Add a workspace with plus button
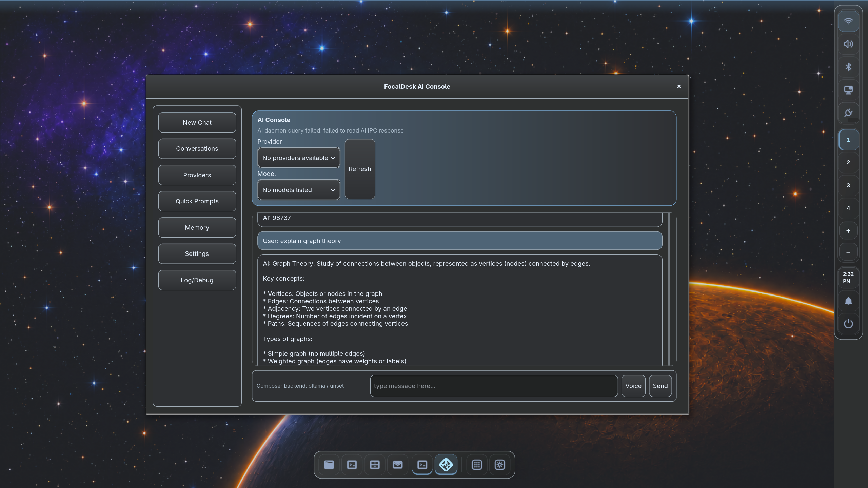This screenshot has height=488, width=868. point(848,231)
